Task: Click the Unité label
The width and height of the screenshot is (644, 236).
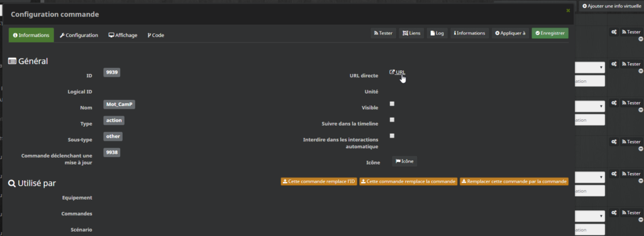Action: (x=371, y=92)
